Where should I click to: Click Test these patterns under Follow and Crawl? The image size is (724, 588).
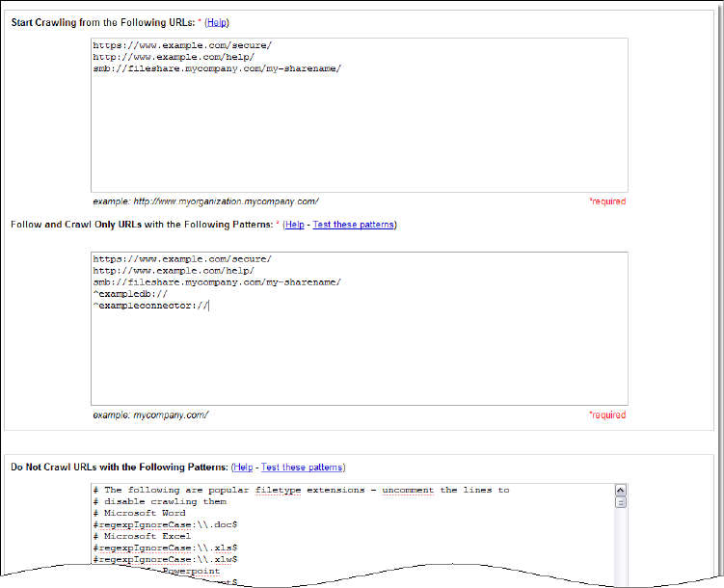click(353, 225)
